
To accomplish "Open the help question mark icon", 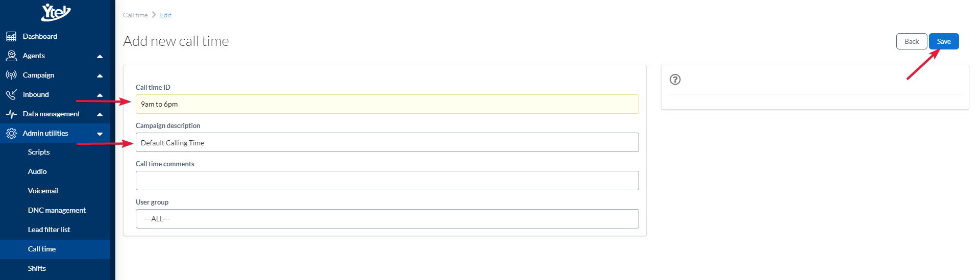I will coord(675,80).
